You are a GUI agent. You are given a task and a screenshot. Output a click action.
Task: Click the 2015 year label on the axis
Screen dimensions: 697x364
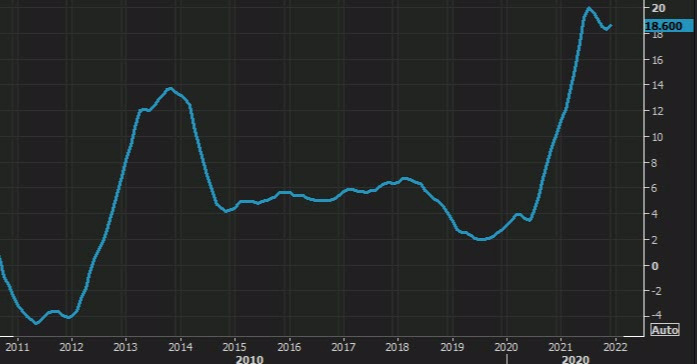[x=234, y=347]
